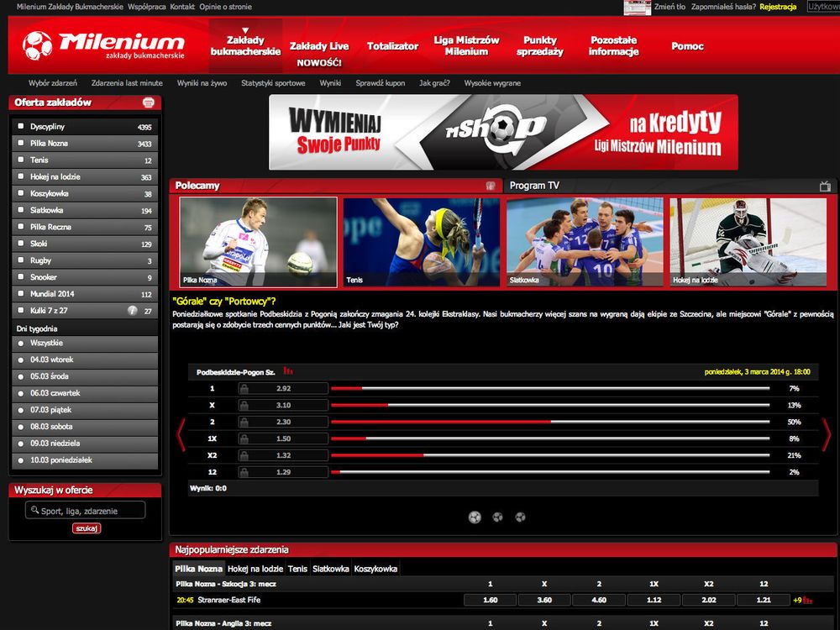Tick the Hokej na lodzie sidebar checkbox
The height and width of the screenshot is (630, 840).
pyautogui.click(x=21, y=176)
